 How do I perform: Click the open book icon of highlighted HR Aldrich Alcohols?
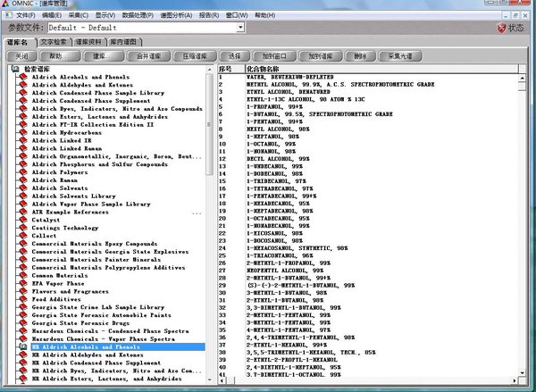pos(23,346)
